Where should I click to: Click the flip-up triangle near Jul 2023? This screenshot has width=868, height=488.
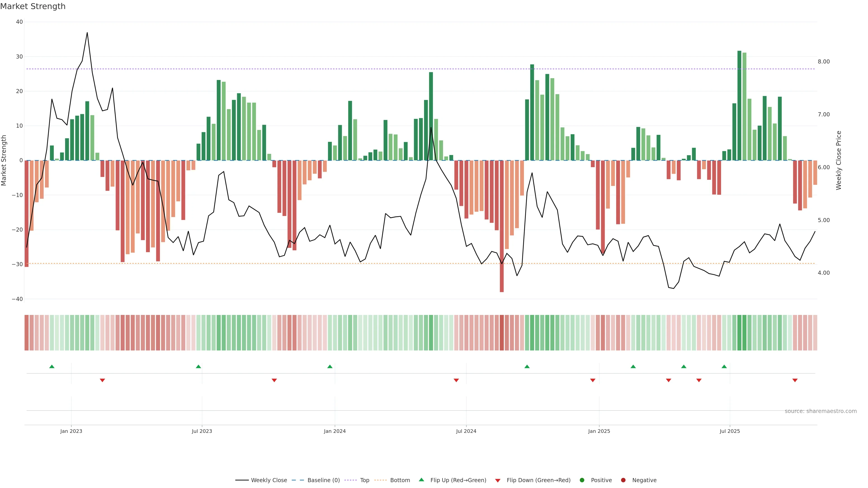point(198,366)
